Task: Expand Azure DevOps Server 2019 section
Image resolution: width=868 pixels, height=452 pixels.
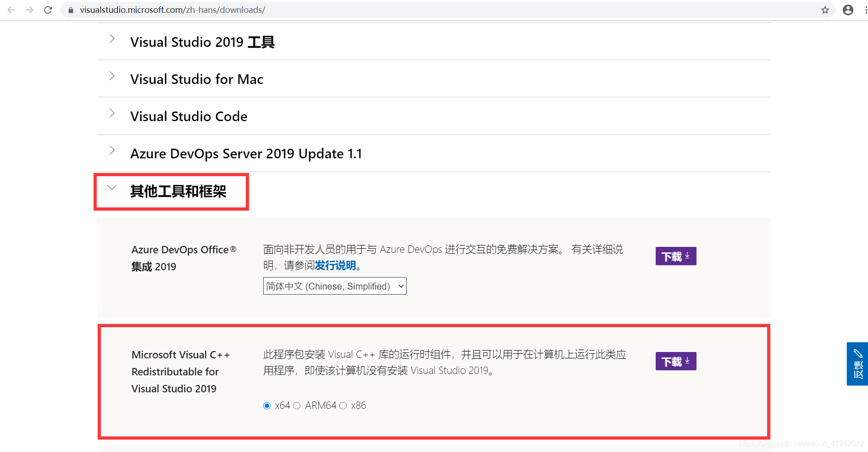Action: tap(434, 153)
